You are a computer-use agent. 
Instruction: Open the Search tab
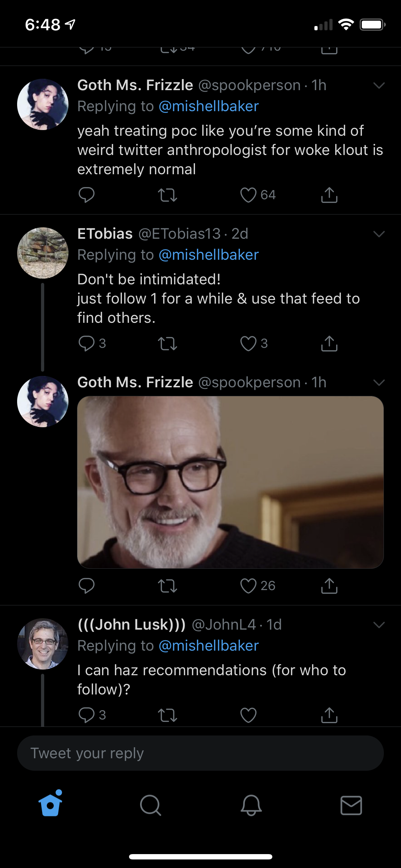point(150,805)
